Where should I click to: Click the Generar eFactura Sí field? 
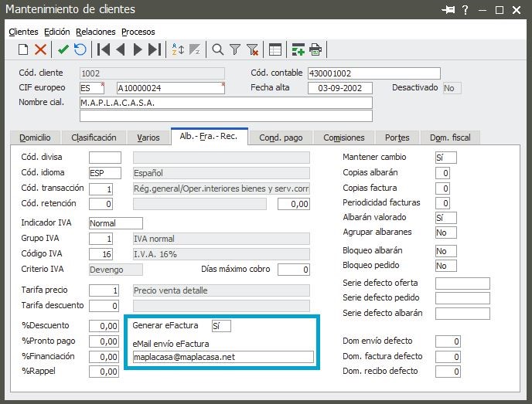(220, 325)
